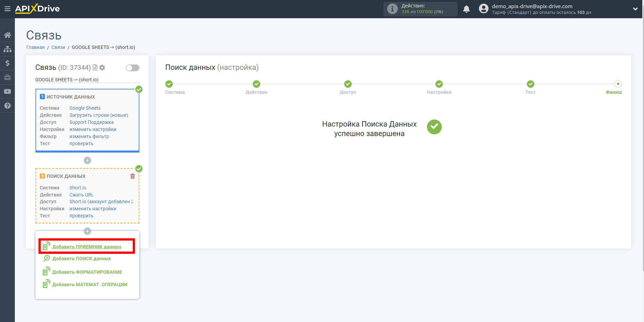Go to the Финиш step
Screen dimensions: 644x322
(618, 84)
